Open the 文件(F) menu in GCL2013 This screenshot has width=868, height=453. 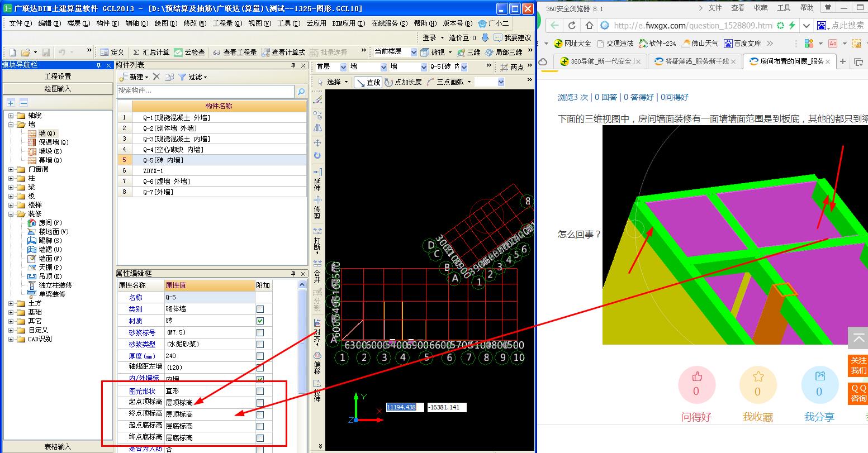(20, 23)
